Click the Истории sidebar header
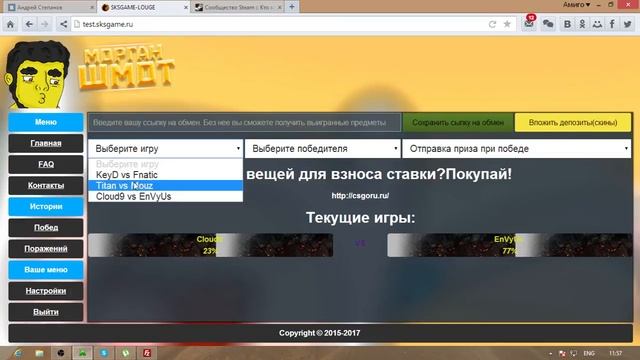The height and width of the screenshot is (360, 640). tap(46, 207)
